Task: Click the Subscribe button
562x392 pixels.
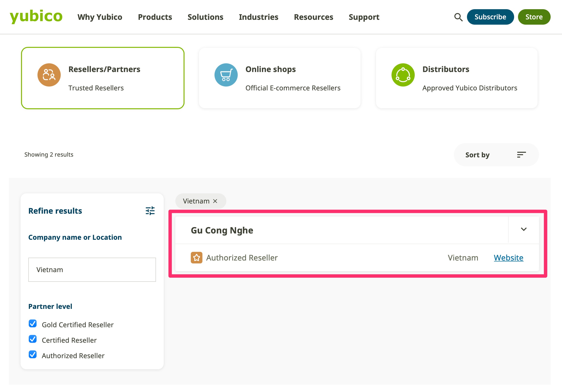Action: point(490,17)
